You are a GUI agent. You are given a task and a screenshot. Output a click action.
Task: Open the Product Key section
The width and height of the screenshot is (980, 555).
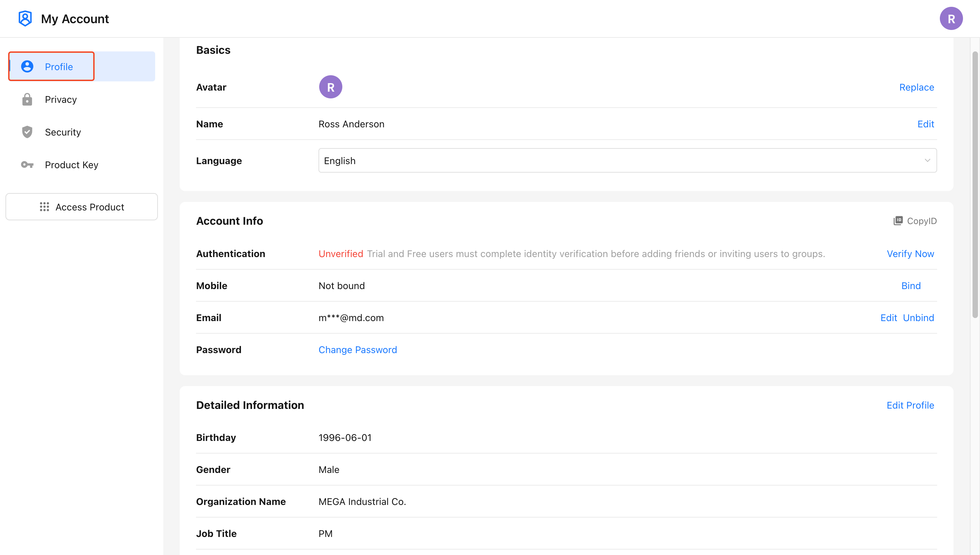(x=82, y=165)
